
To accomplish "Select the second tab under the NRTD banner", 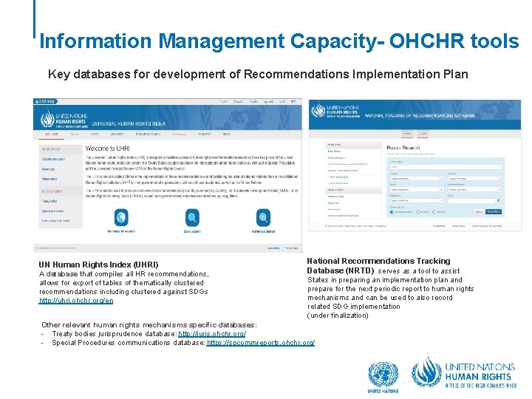I will 423,134.
